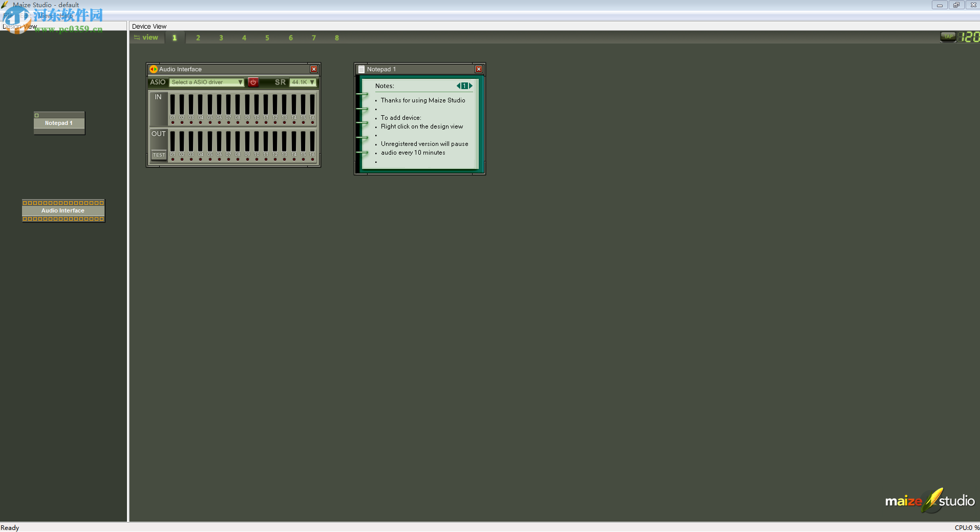Switch to device view tab 1
Screen dimensions: 980x532
tap(175, 38)
